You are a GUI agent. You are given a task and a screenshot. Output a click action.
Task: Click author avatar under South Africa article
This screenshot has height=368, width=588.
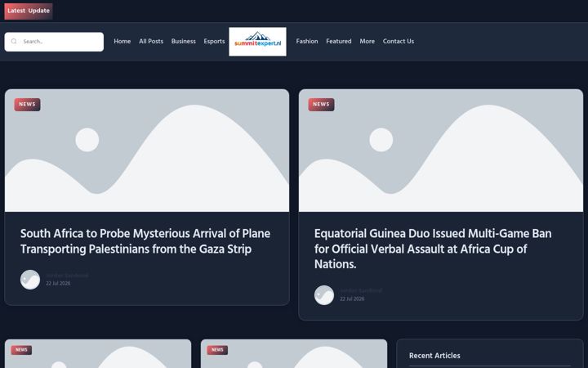pyautogui.click(x=30, y=280)
